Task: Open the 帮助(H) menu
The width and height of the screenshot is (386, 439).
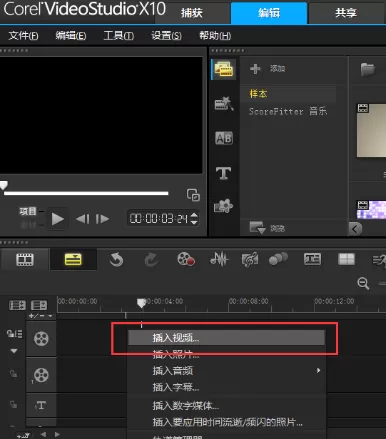Action: (x=215, y=35)
